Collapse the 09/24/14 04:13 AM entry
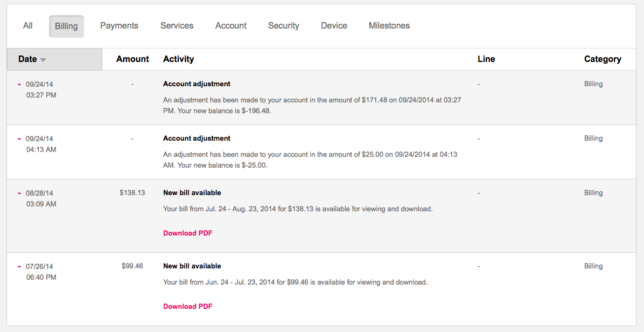This screenshot has height=332, width=644. (19, 139)
